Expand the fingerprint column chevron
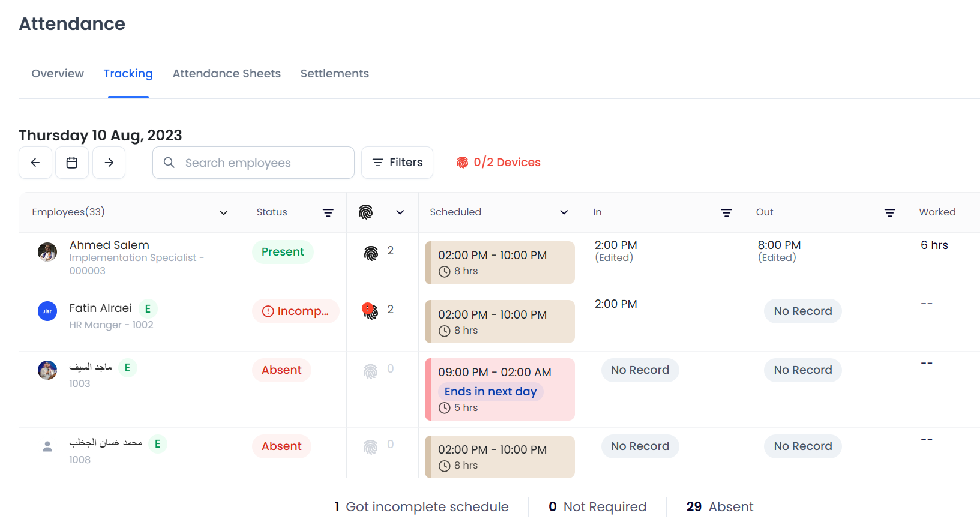Image resolution: width=980 pixels, height=528 pixels. coord(400,212)
